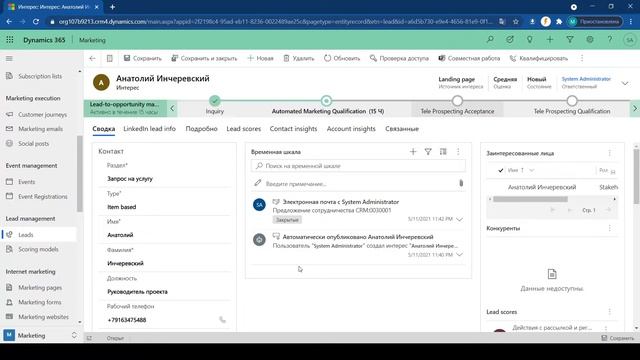Image resolution: width=640 pixels, height=360 pixels.
Task: Switch to LinkedIn lead info tab
Action: (149, 129)
